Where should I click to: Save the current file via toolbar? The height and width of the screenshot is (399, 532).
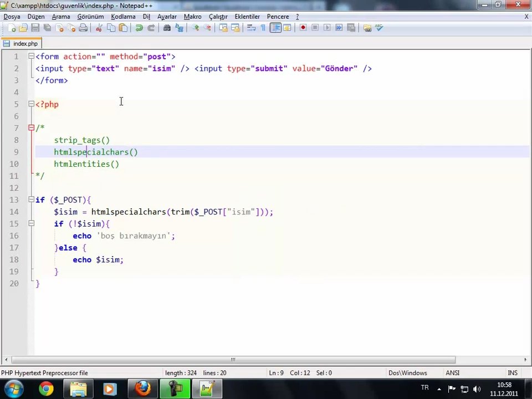click(35, 28)
